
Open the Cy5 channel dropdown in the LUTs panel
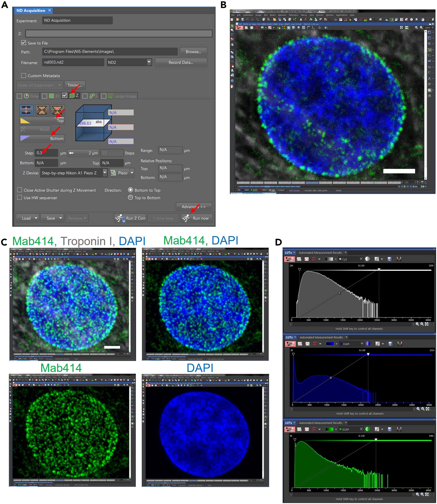point(361,259)
